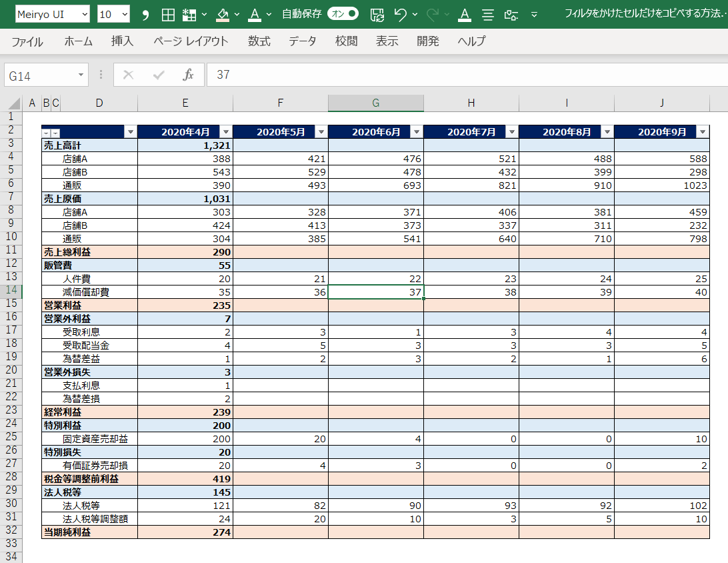
Task: Click the Insert Cells icon
Action: pyautogui.click(x=189, y=13)
